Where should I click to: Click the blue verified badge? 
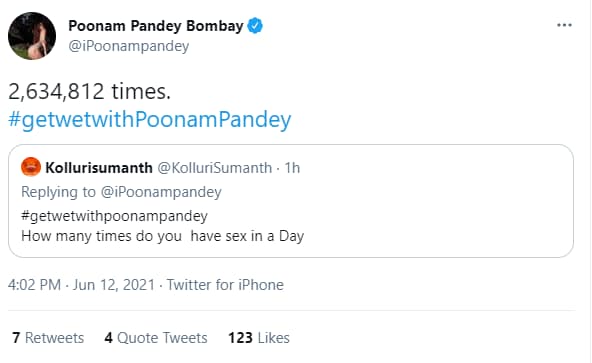(255, 26)
